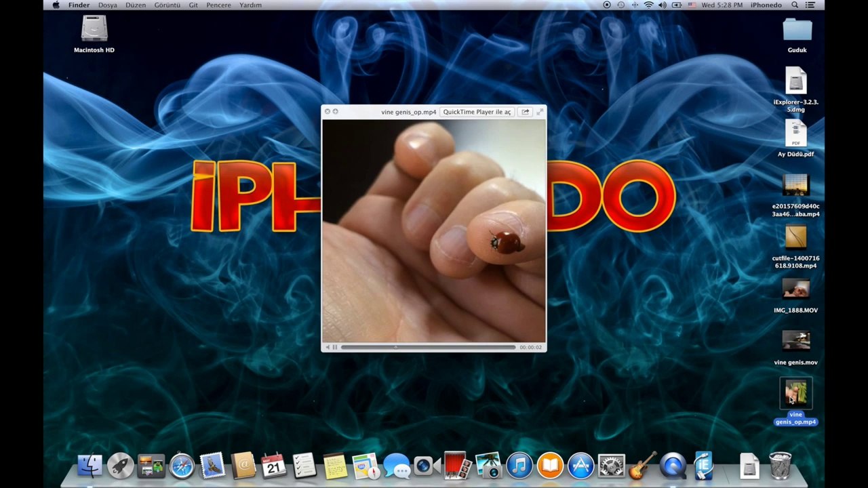Open Safari compass icon in Dock
The width and height of the screenshot is (868, 488).
182,466
